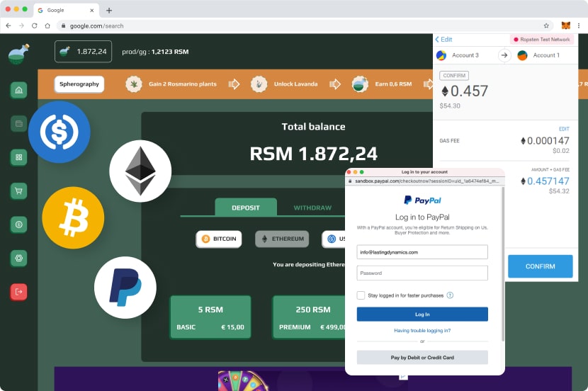Viewport: 588px width, 391px height.
Task: Open the shopping cart sidebar icon
Action: tap(18, 191)
